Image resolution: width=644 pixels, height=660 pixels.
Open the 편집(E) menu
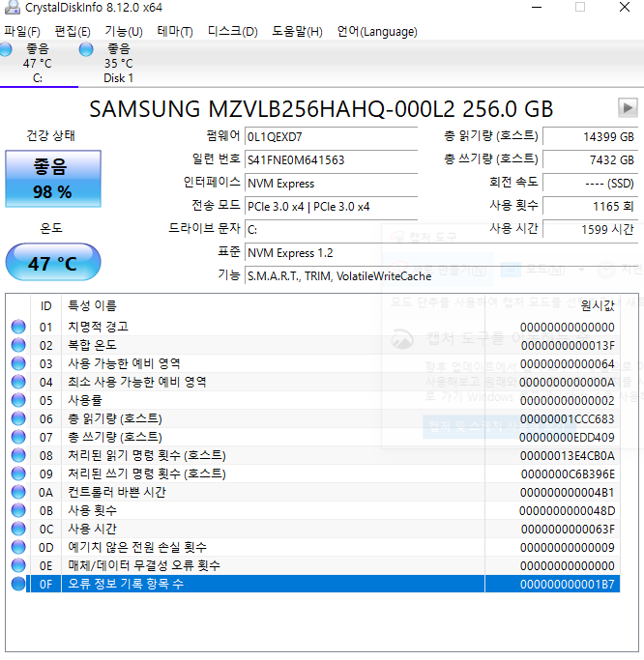73,32
